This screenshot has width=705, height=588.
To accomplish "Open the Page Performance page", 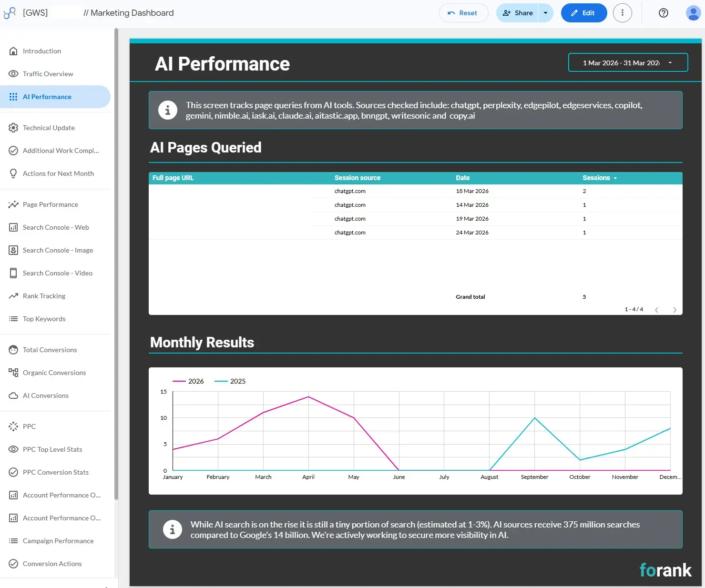I will pyautogui.click(x=55, y=204).
